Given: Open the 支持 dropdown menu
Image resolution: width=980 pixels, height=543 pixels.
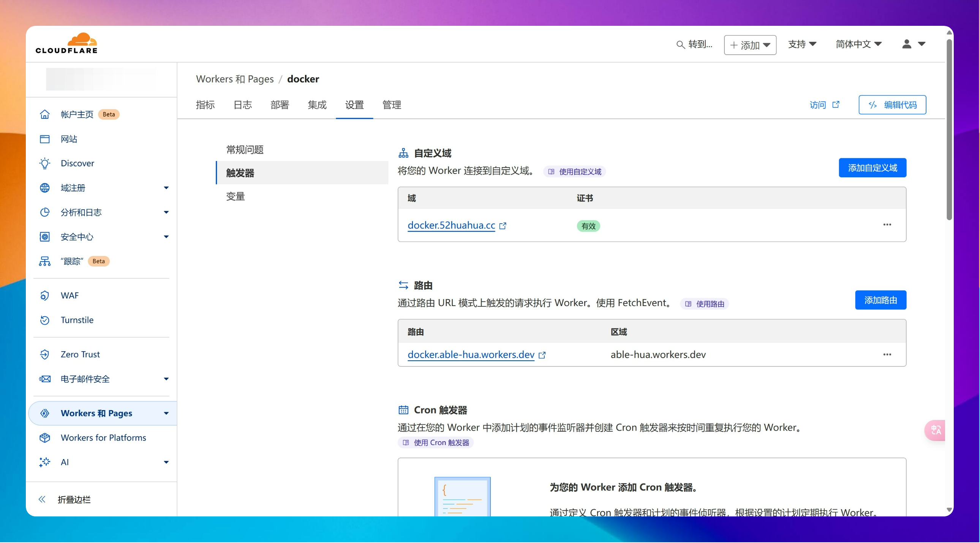Looking at the screenshot, I should click(x=802, y=44).
